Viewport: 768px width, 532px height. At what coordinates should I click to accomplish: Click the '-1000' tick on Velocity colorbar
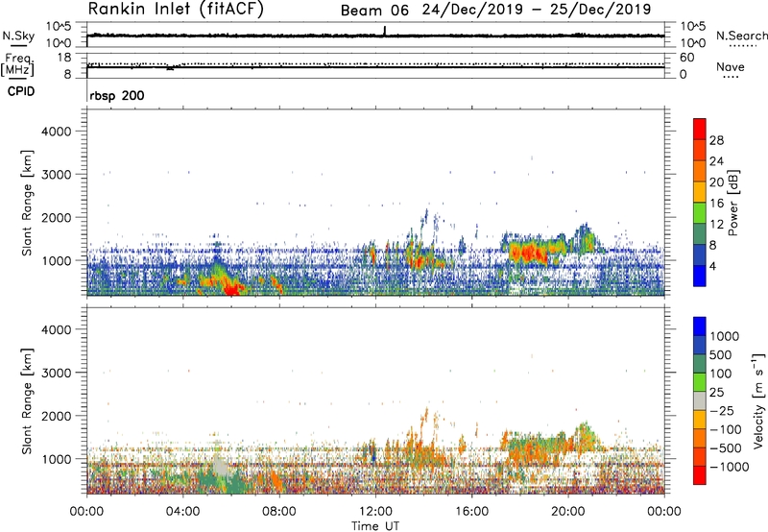[x=730, y=467]
